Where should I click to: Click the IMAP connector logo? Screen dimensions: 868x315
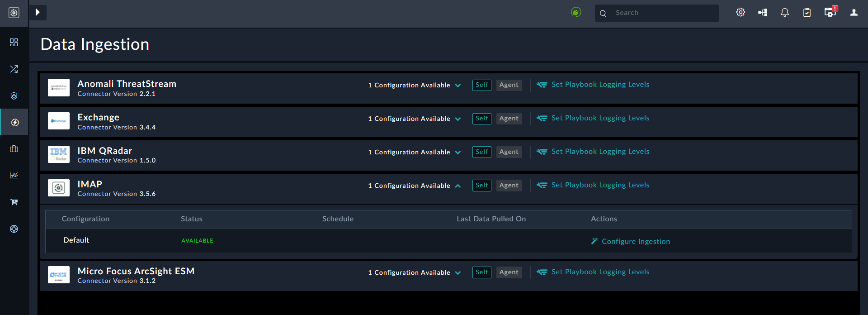click(x=59, y=188)
